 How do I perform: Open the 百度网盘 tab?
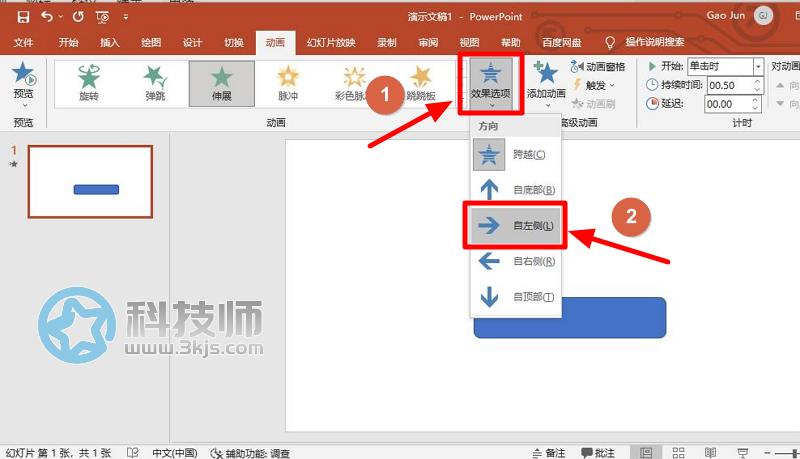click(x=562, y=42)
